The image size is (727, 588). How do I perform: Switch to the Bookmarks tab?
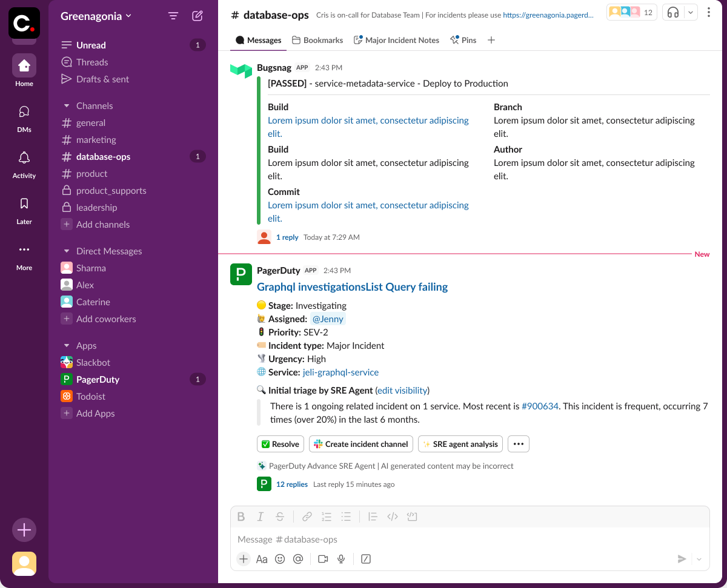pos(317,40)
